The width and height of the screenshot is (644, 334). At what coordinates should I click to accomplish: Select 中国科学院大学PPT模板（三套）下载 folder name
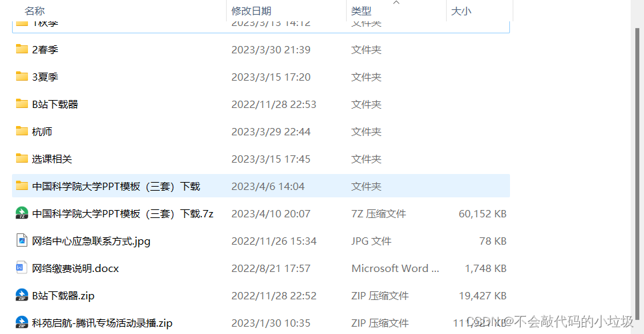116,187
